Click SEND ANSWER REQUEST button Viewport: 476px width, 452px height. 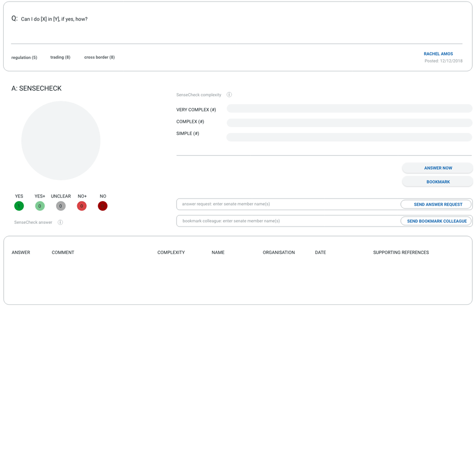click(x=436, y=204)
